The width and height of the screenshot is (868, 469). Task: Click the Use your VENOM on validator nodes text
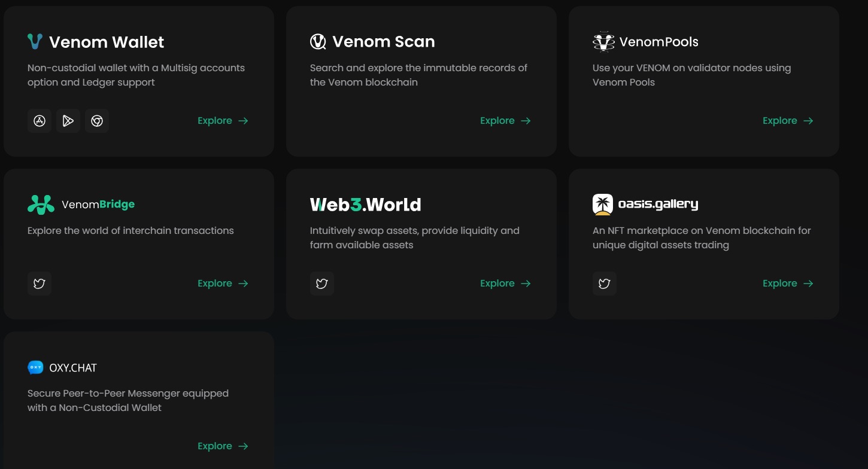coord(692,75)
